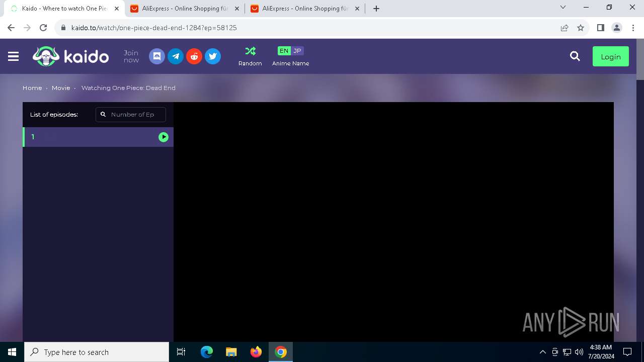
Task: Click the black video player area
Action: [393, 222]
